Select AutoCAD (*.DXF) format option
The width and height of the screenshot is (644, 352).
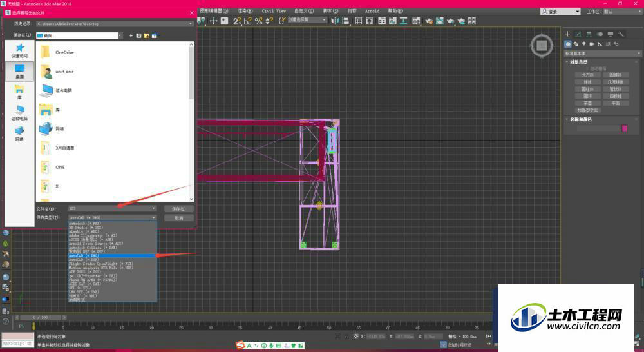coord(112,260)
